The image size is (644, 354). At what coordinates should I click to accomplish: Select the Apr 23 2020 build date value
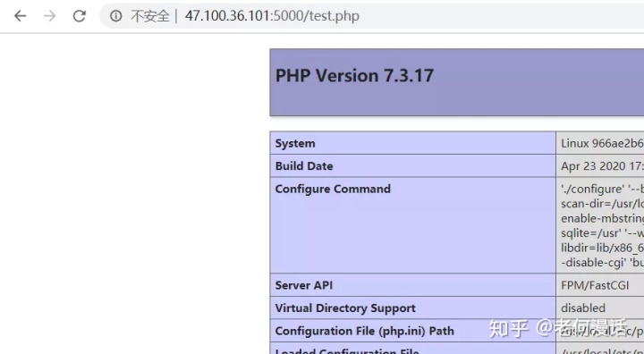tap(602, 166)
